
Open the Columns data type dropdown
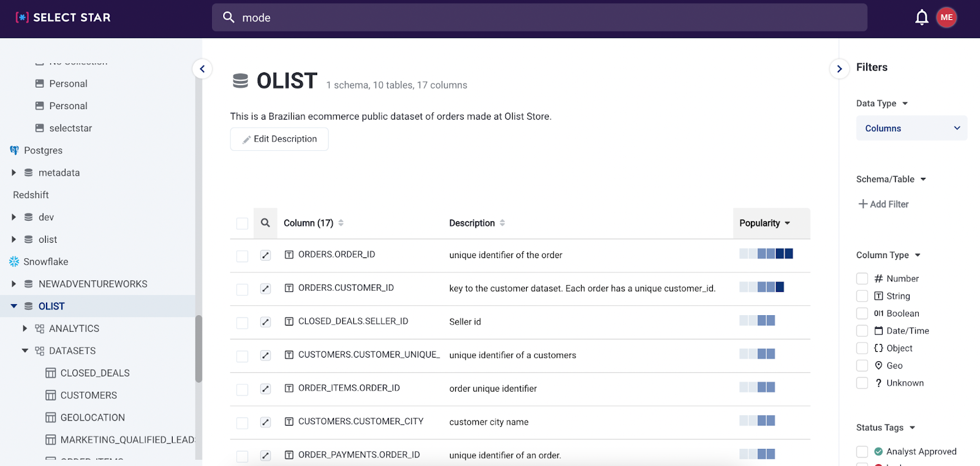[x=911, y=128]
